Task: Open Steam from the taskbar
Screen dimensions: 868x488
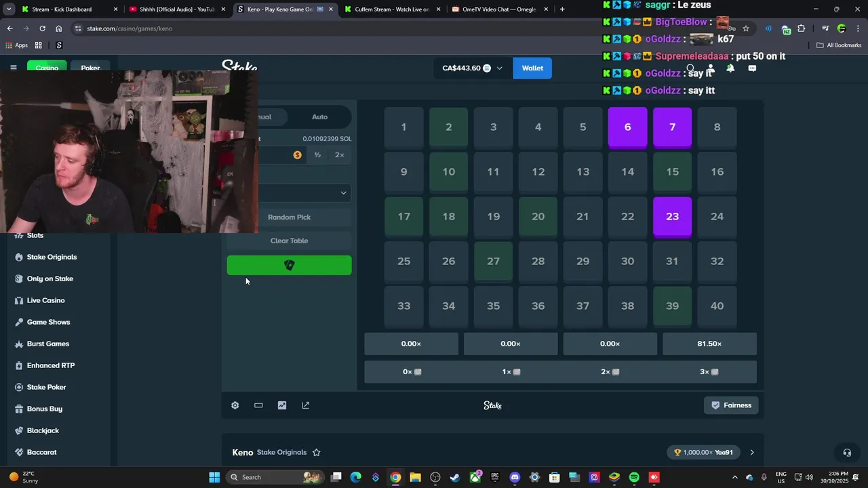Action: tap(455, 477)
